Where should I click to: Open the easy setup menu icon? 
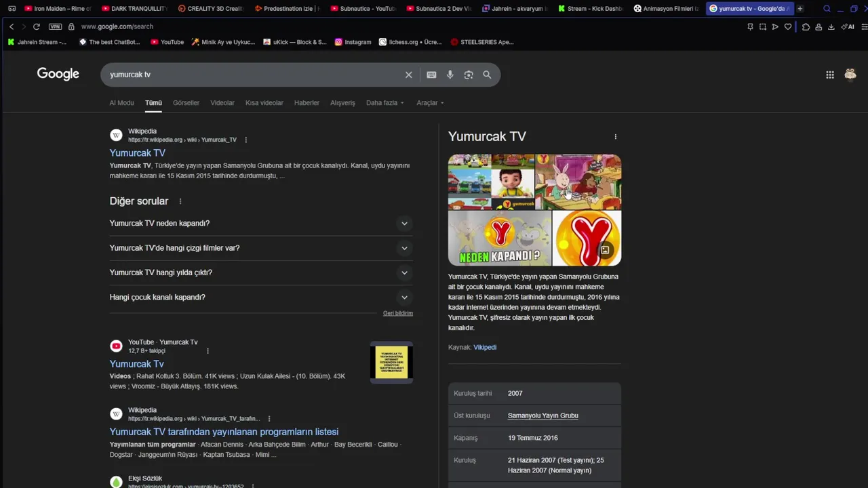(x=864, y=26)
